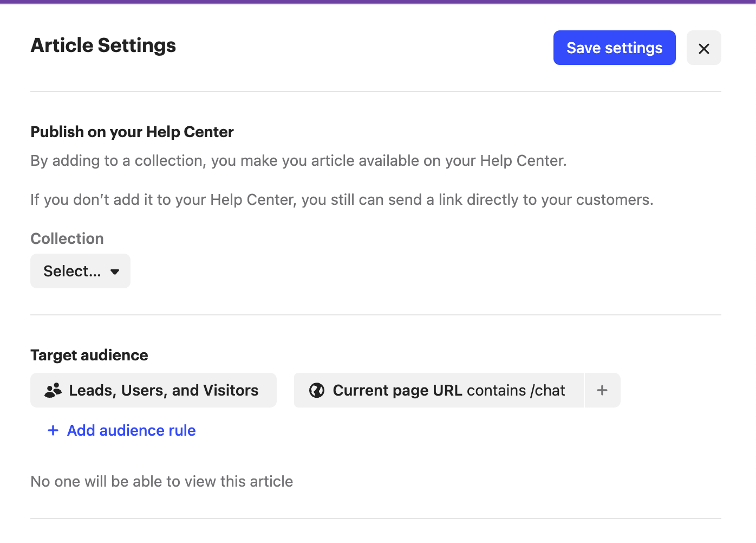756x543 pixels.
Task: Click the "Collection" label
Action: click(x=67, y=238)
